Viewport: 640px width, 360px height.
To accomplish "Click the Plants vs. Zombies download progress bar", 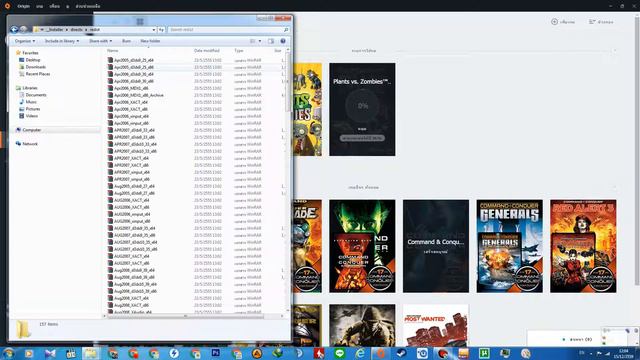I will [362, 138].
